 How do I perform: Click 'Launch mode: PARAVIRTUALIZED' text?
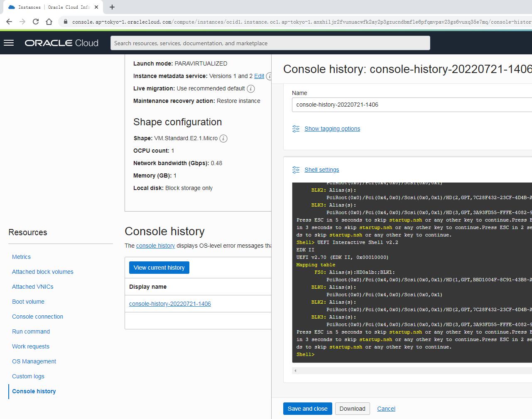[x=180, y=63]
